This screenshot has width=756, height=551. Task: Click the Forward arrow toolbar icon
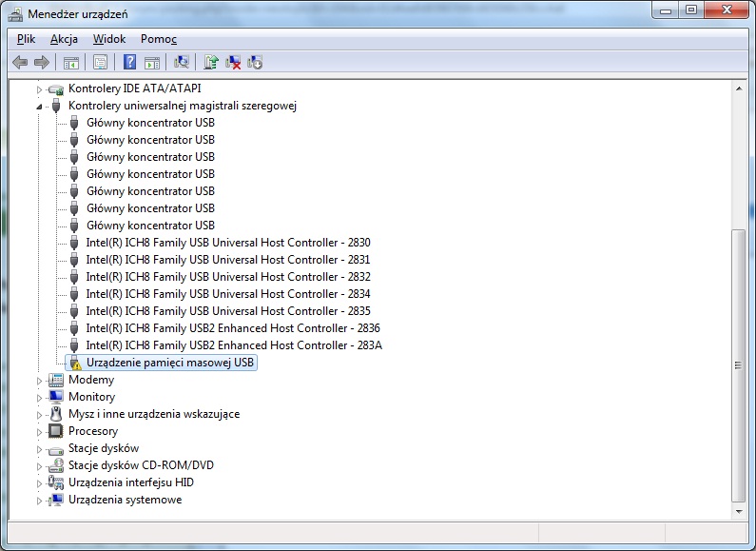point(42,62)
